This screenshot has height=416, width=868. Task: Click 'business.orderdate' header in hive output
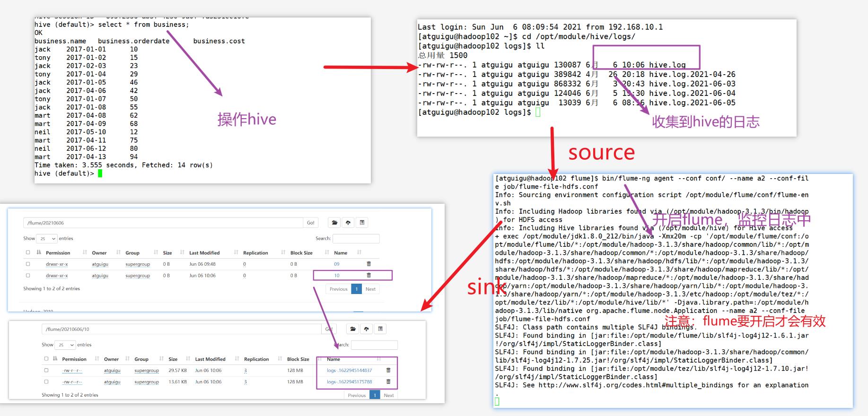[134, 41]
